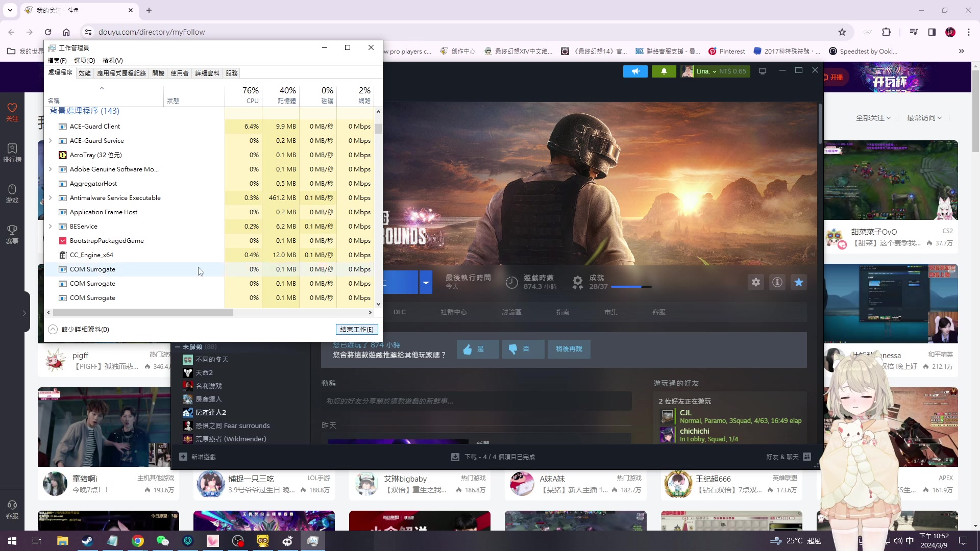The width and height of the screenshot is (980, 551).
Task: Open Steam downloads status link
Action: [x=494, y=457]
